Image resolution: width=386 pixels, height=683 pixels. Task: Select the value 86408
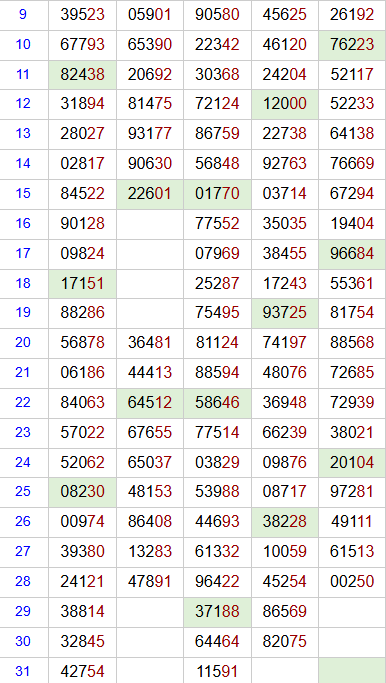tap(149, 521)
